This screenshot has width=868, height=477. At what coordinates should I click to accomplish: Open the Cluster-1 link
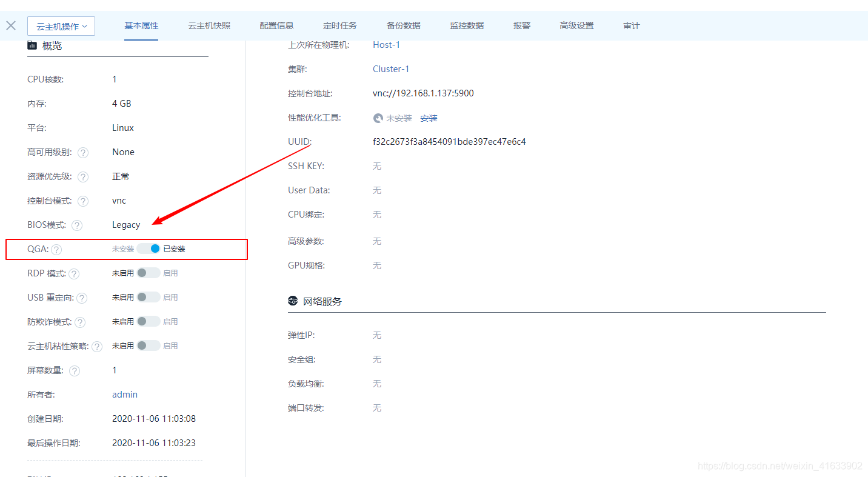click(x=391, y=69)
